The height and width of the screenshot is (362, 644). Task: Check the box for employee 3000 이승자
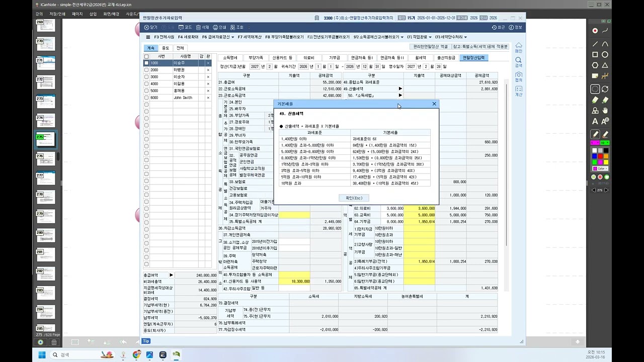pyautogui.click(x=146, y=77)
